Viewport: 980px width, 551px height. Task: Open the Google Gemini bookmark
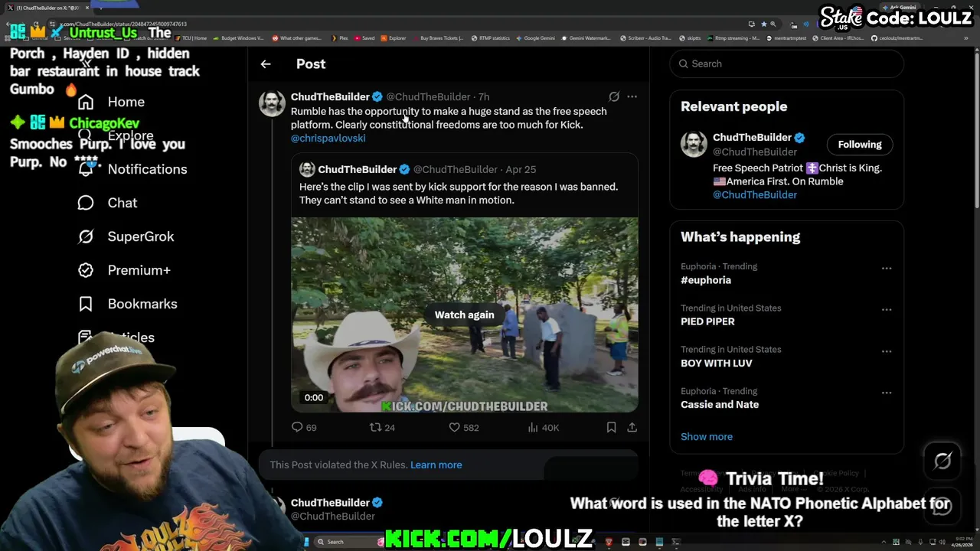[535, 38]
